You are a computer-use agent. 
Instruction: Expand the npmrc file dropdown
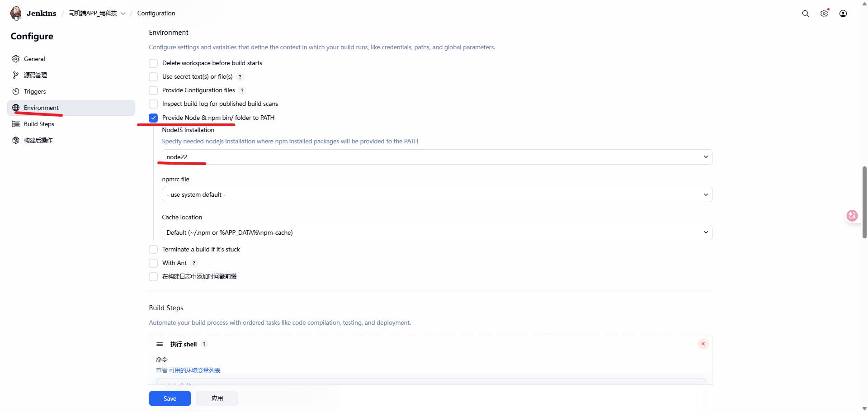click(437, 195)
